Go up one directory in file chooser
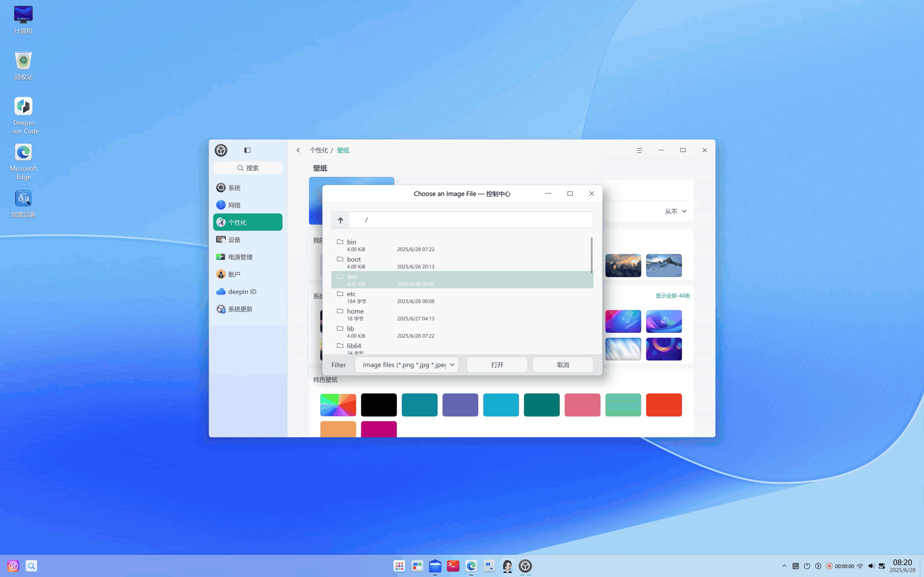924x577 pixels. point(340,220)
